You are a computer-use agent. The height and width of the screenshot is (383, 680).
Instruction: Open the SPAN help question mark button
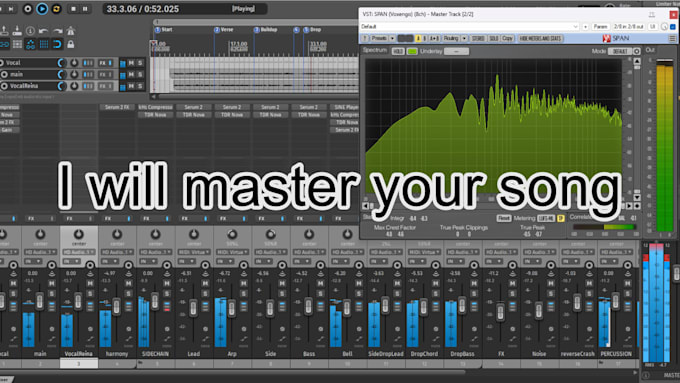(x=365, y=39)
